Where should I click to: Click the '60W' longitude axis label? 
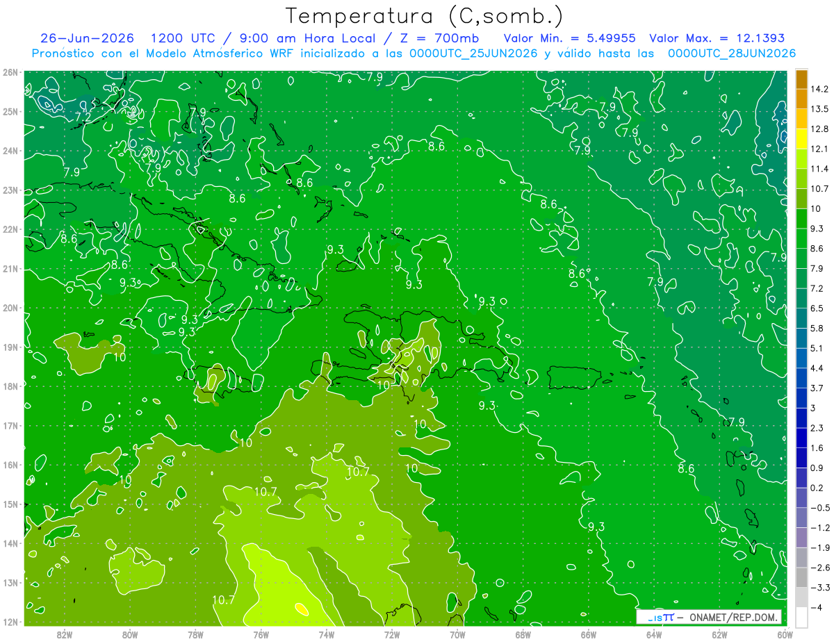pos(785,634)
